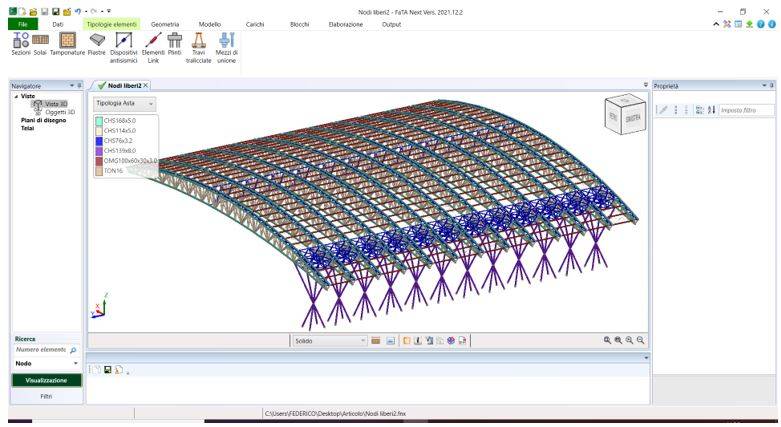Switch to the Modello ribbon tab

(210, 24)
